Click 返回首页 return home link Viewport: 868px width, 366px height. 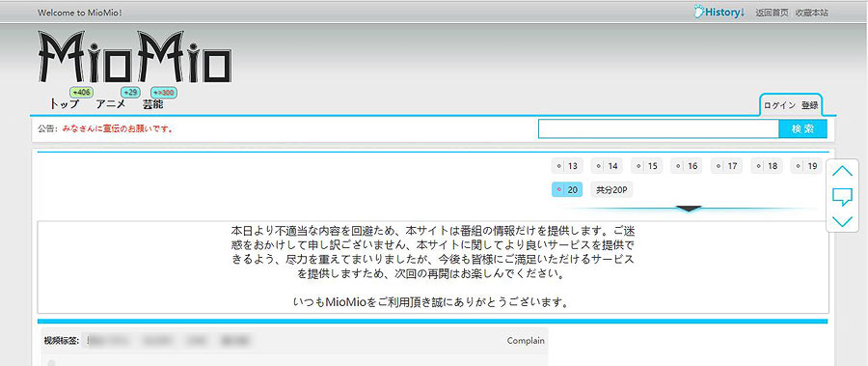[772, 13]
